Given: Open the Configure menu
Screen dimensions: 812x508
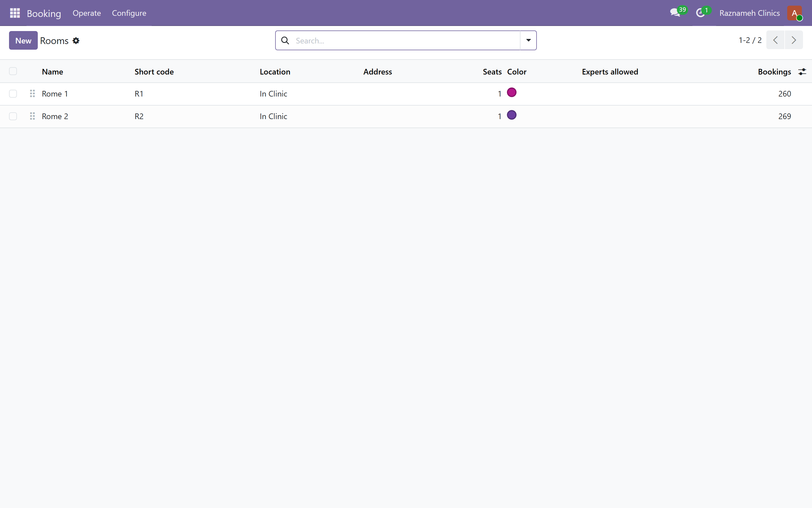Looking at the screenshot, I should tap(129, 13).
